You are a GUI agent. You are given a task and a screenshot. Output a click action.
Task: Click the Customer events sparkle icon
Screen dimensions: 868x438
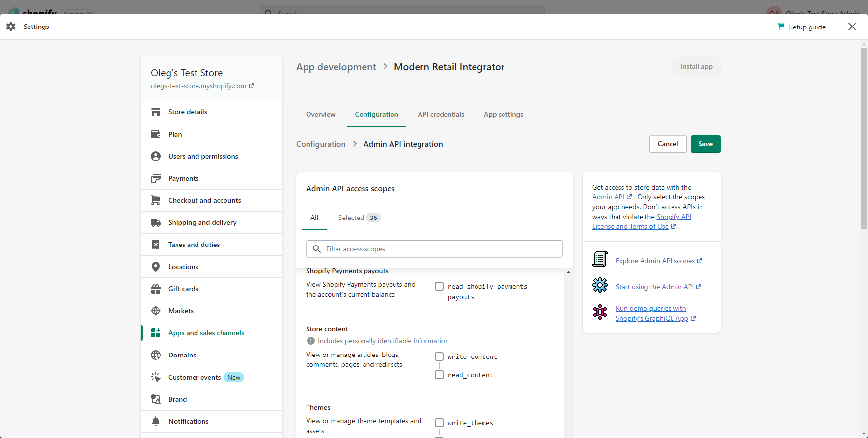click(156, 377)
